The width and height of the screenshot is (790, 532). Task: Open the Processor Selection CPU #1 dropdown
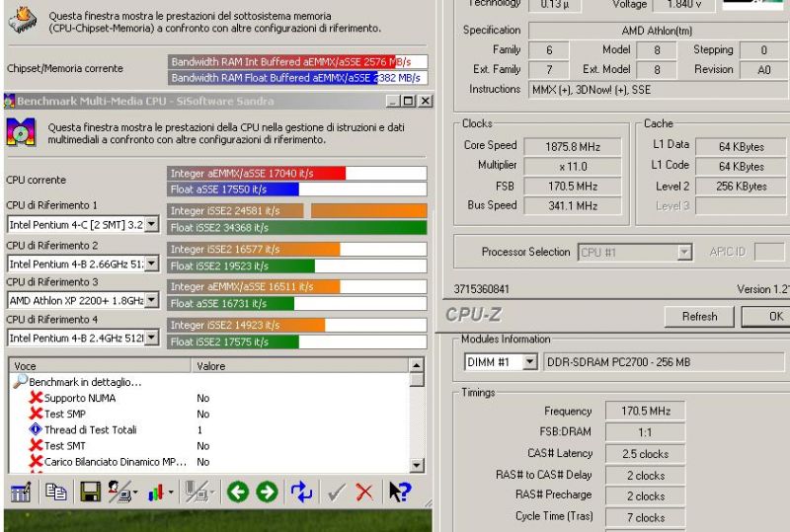coord(684,252)
